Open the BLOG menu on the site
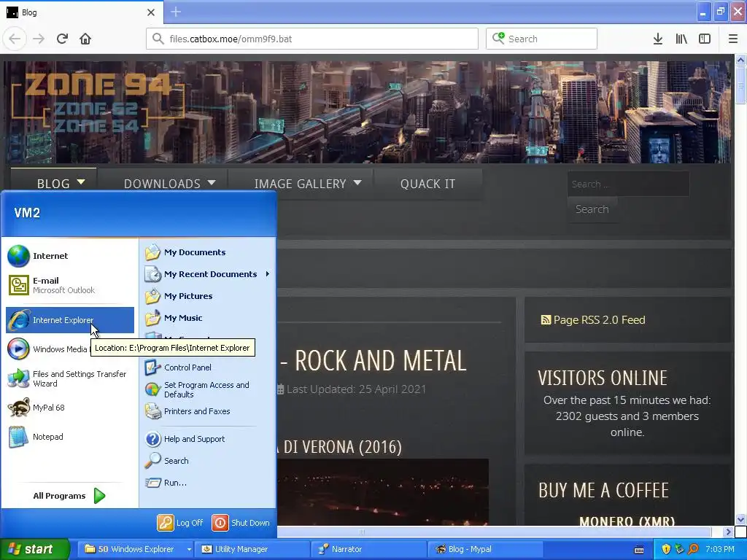Screen dimensions: 747x560 coord(53,184)
